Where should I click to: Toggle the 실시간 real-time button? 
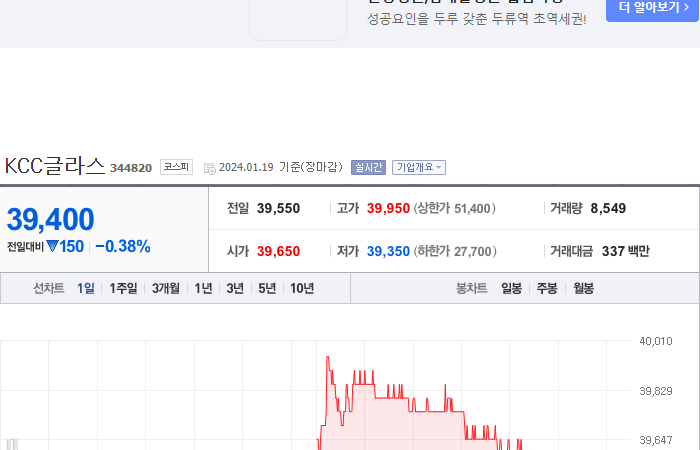click(368, 167)
